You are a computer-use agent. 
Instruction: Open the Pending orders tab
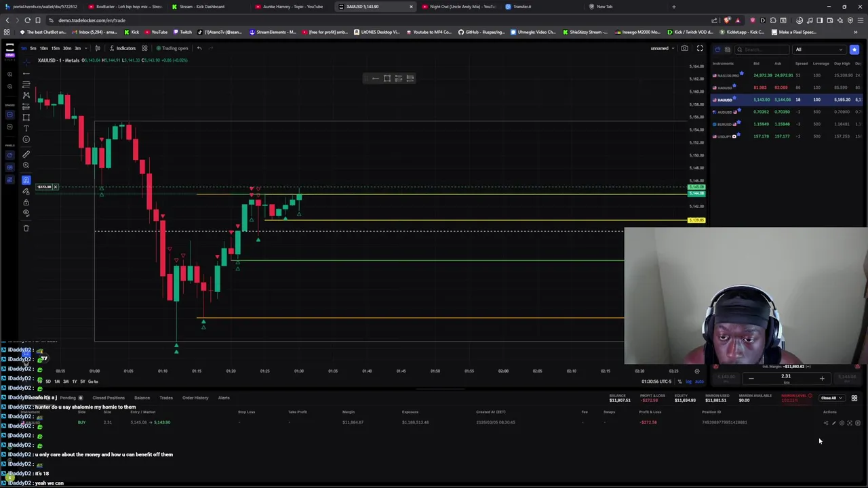pos(71,398)
